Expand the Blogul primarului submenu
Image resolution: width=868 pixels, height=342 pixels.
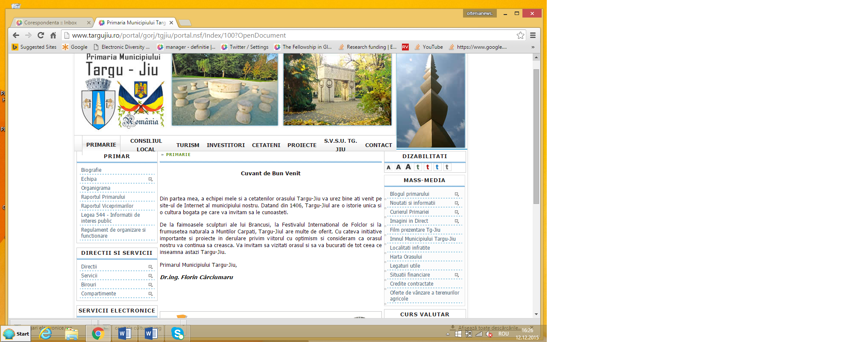[457, 194]
